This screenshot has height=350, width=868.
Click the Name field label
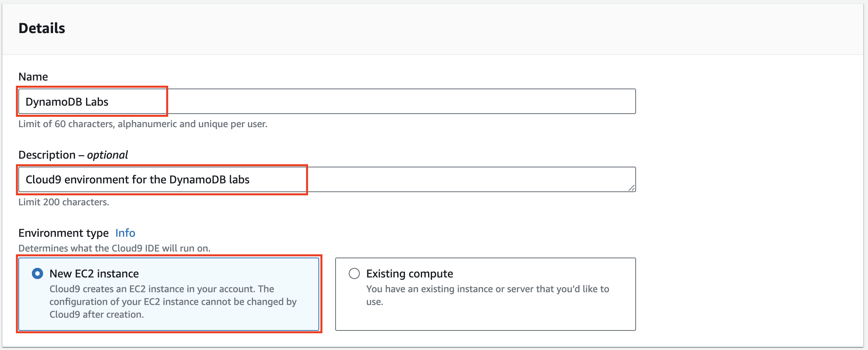coord(33,77)
